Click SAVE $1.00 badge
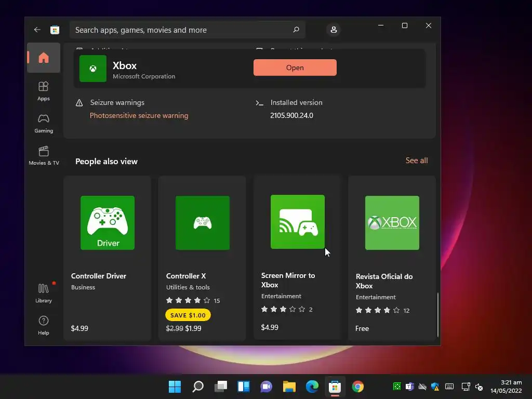 (x=188, y=315)
